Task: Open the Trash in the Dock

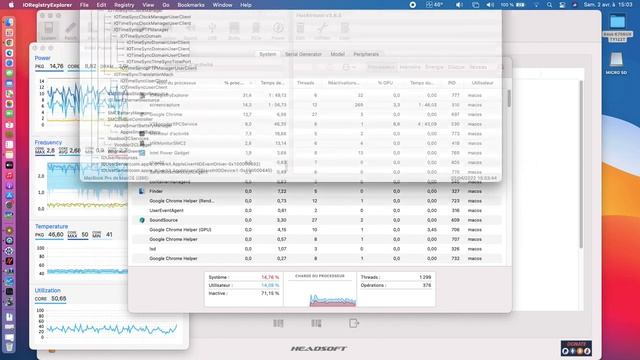Action: click(9, 347)
